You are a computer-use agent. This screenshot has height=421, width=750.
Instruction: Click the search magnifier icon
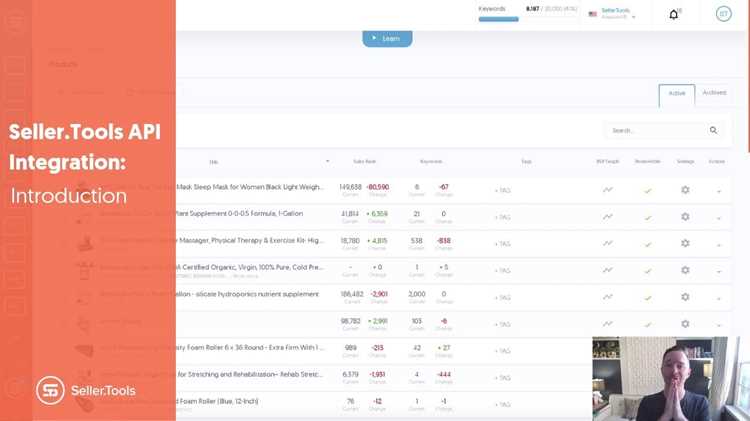713,130
